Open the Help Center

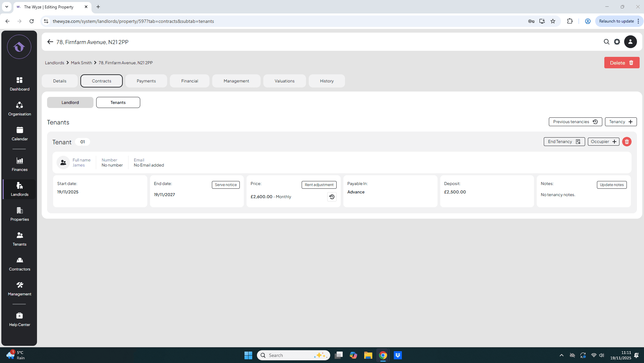point(20,319)
